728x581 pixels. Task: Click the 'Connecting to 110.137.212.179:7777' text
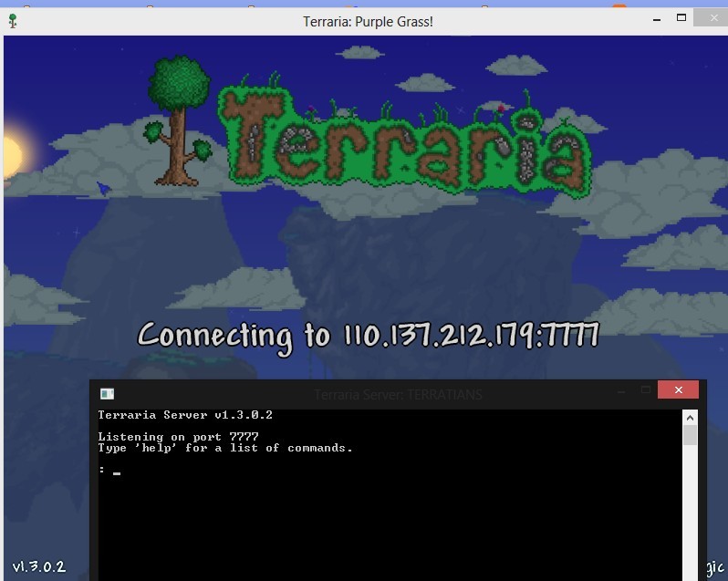pos(369,337)
